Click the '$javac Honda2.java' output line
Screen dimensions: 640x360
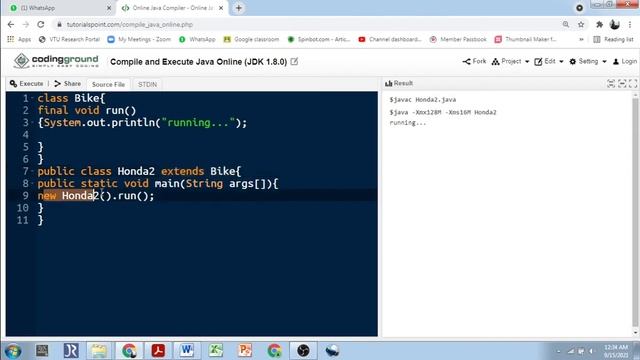(x=423, y=100)
